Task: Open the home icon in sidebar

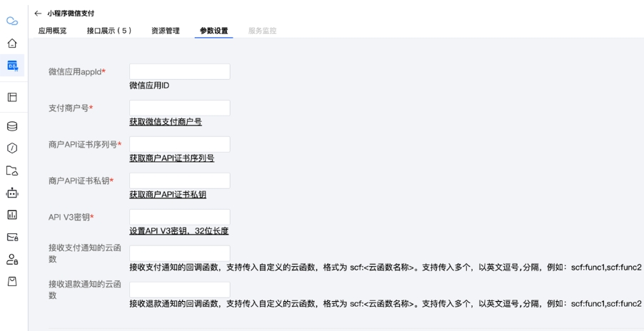Action: click(12, 43)
